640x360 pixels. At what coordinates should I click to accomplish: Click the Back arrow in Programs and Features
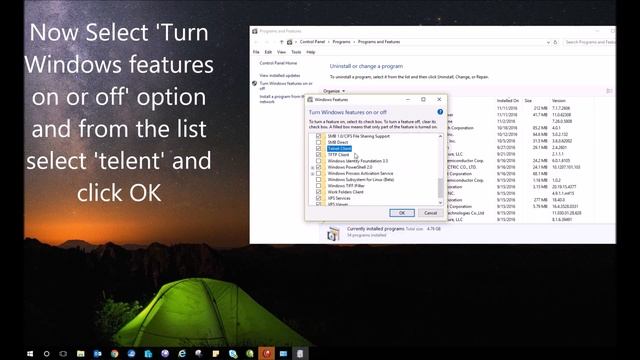[256, 42]
